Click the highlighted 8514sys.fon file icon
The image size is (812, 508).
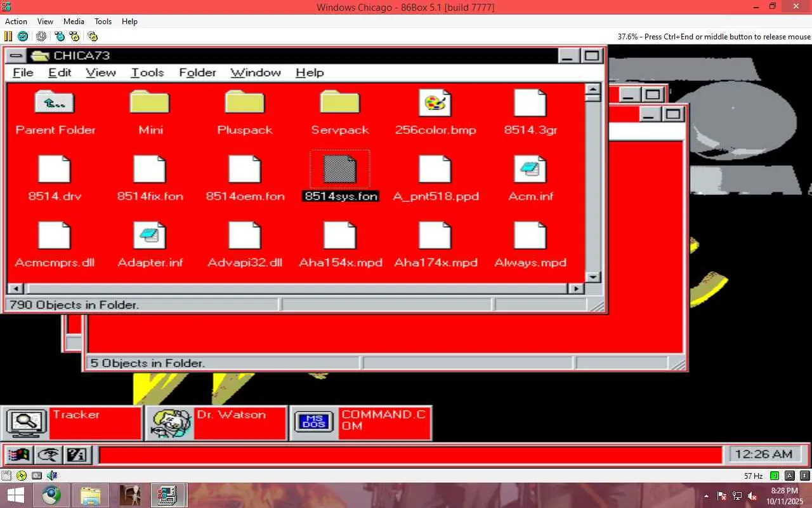pyautogui.click(x=340, y=169)
